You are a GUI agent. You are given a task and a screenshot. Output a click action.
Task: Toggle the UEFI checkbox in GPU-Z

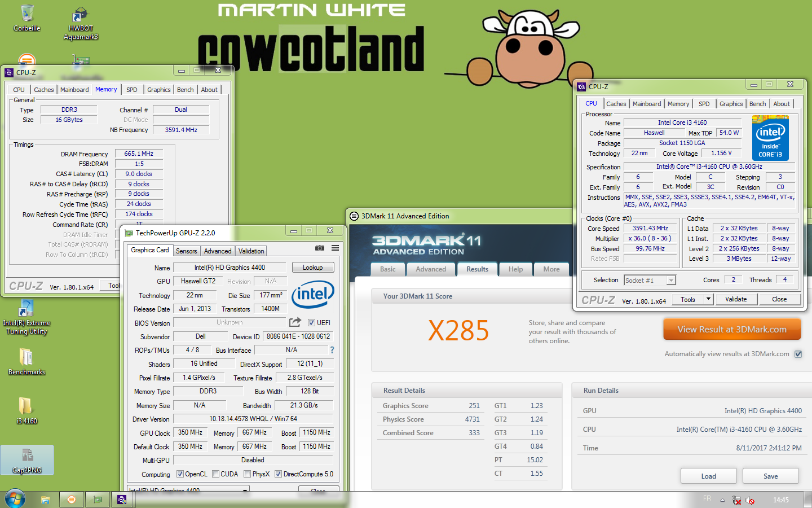click(x=311, y=323)
